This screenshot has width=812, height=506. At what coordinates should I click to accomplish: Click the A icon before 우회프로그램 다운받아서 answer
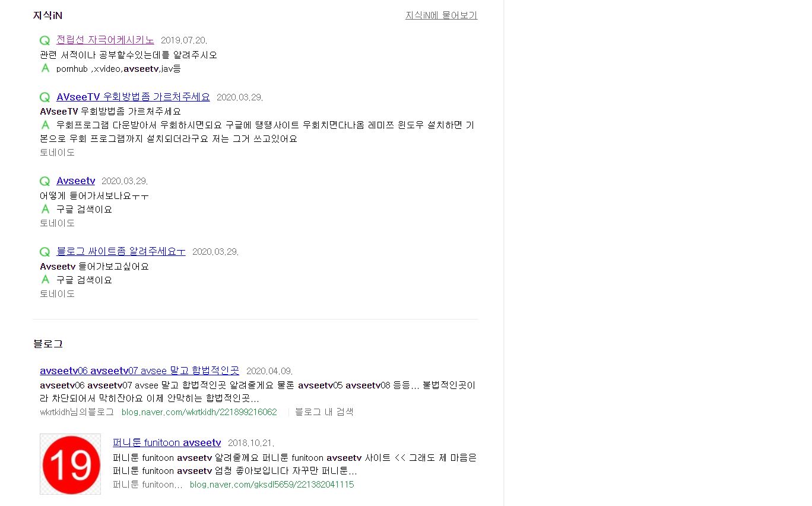[x=45, y=125]
